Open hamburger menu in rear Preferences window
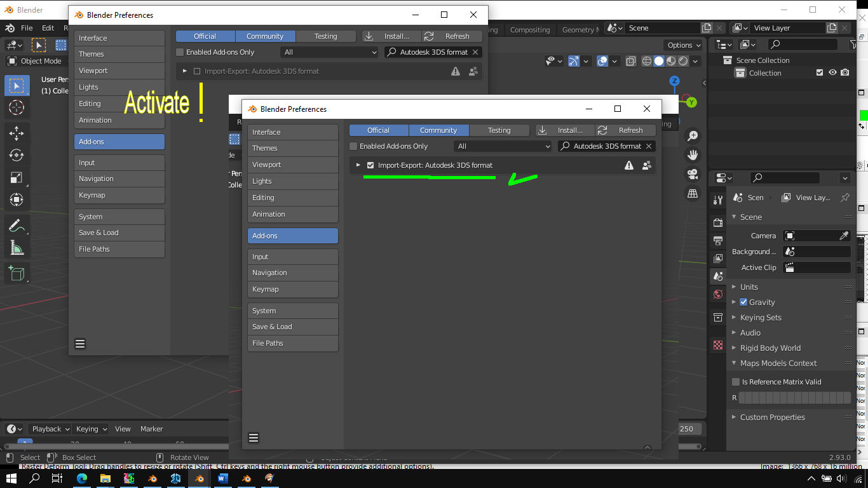 80,344
